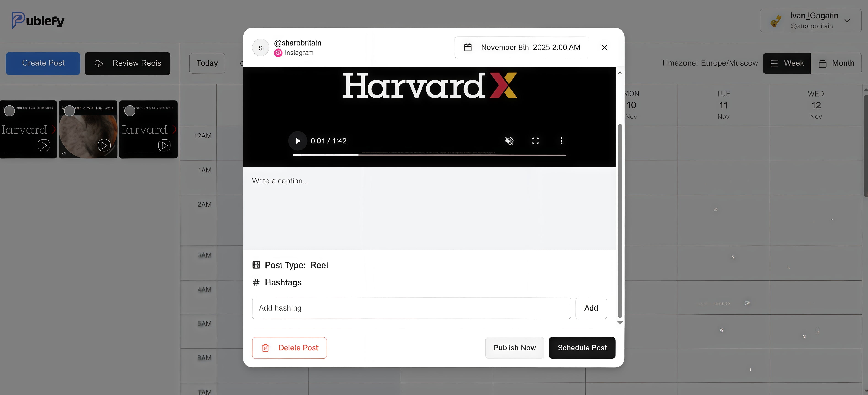This screenshot has width=868, height=395.
Task: Close the post editor dialog
Action: click(x=605, y=48)
